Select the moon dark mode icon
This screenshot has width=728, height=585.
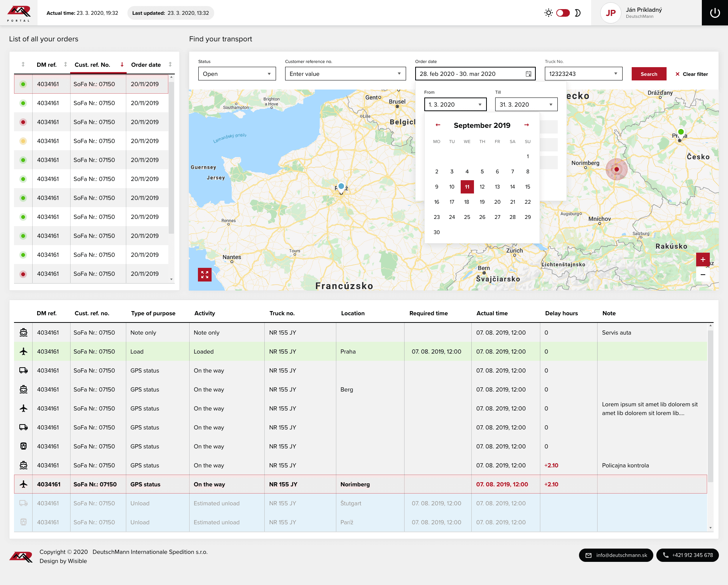click(x=577, y=13)
